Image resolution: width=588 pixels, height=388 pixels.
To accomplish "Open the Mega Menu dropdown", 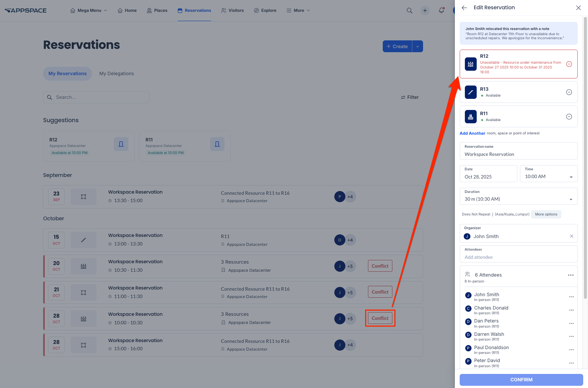I will [89, 10].
